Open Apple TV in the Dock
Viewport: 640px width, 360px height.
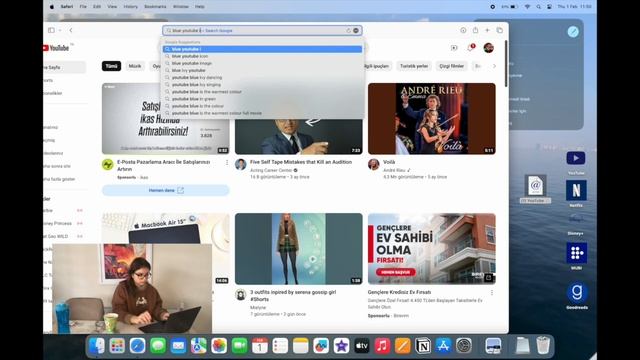pyautogui.click(x=362, y=346)
